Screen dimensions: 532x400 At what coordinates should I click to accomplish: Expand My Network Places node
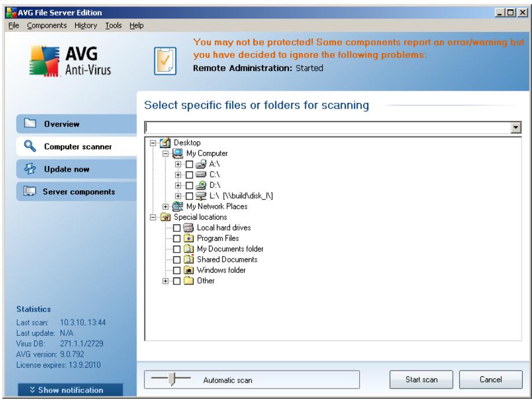(x=165, y=207)
